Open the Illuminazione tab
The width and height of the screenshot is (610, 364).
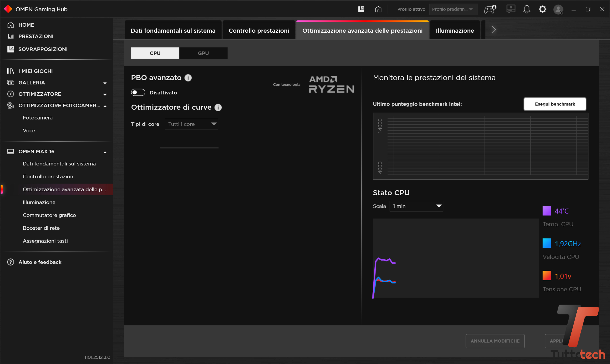click(x=455, y=30)
